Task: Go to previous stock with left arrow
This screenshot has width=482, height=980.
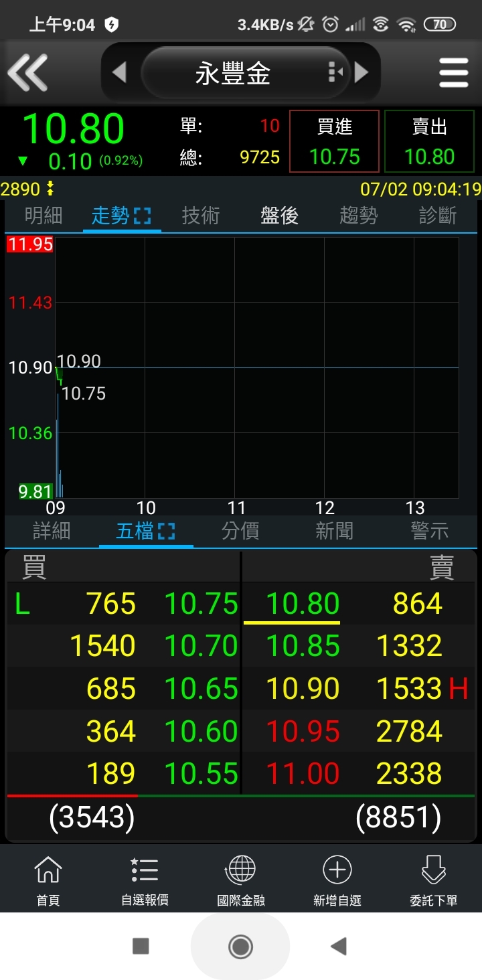Action: pyautogui.click(x=119, y=72)
